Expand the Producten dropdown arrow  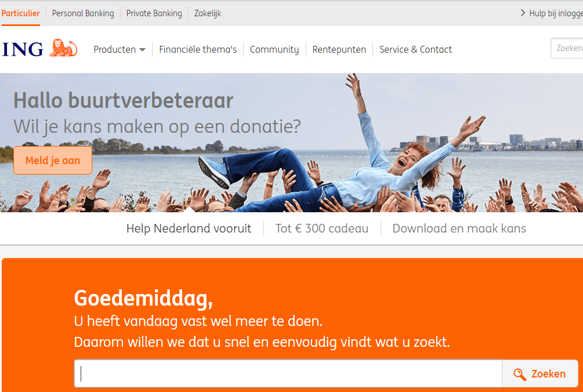[142, 49]
